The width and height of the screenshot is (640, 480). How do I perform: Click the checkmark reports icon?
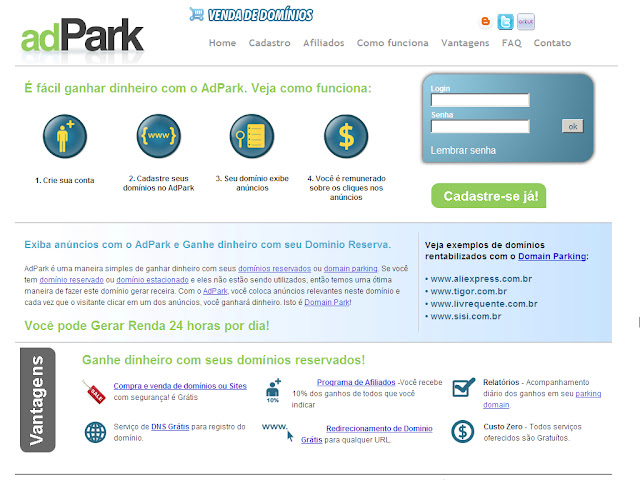point(463,387)
